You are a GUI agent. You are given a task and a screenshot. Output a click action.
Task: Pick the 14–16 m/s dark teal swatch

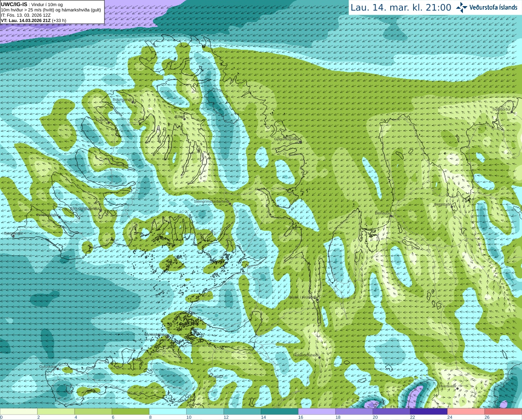[280, 411]
